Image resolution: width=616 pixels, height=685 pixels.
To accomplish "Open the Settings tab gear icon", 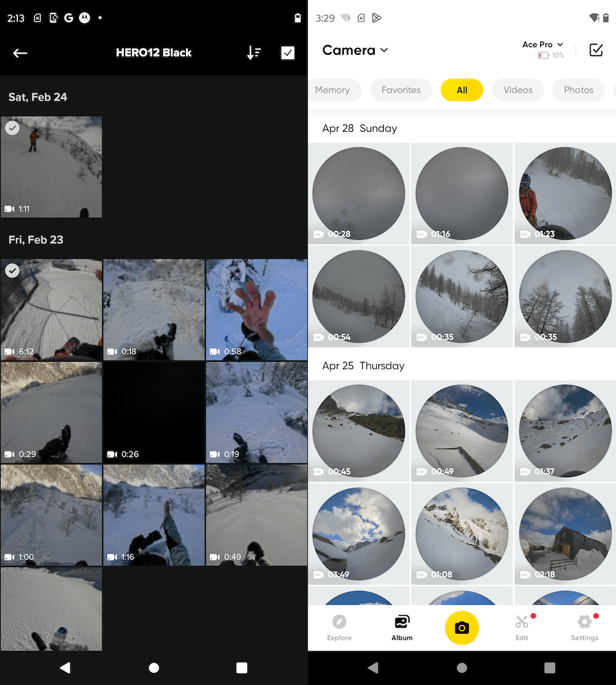I will point(585,628).
